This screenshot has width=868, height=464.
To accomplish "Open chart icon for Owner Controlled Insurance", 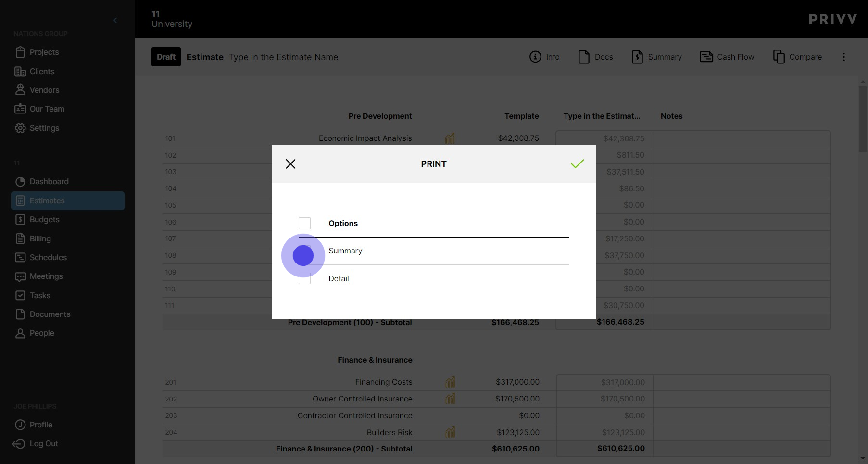I will (450, 399).
